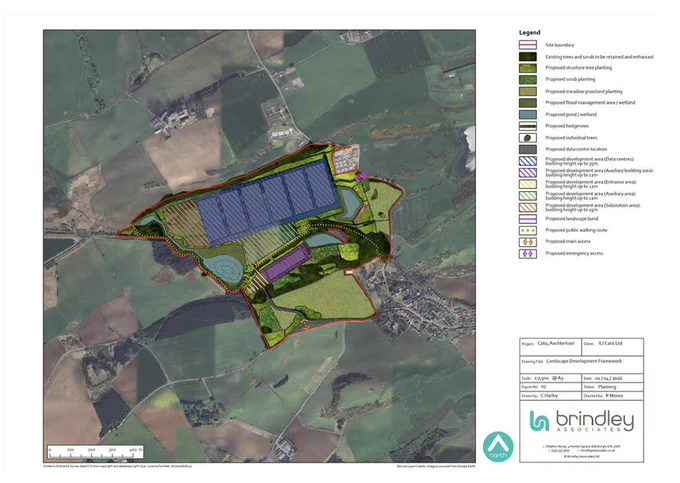This screenshot has height=483, width=680.
Task: Click the scale value '1:7,500 @ A3'
Action: pos(549,378)
